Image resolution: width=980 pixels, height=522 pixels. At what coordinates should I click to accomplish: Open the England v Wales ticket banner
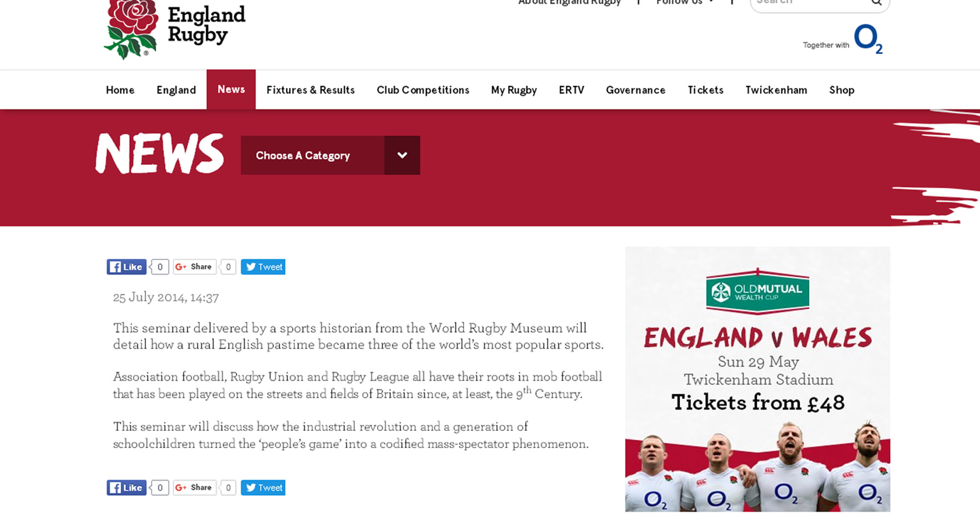point(758,379)
